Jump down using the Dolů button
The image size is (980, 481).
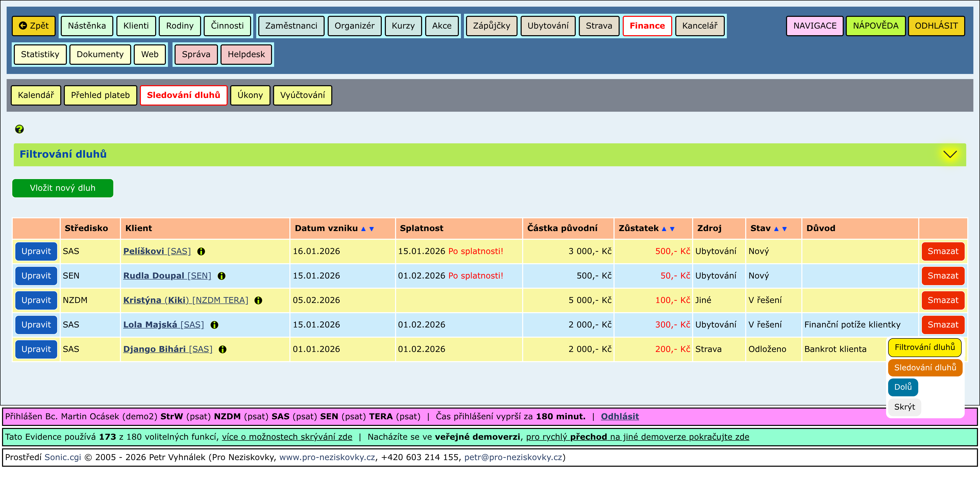(902, 387)
